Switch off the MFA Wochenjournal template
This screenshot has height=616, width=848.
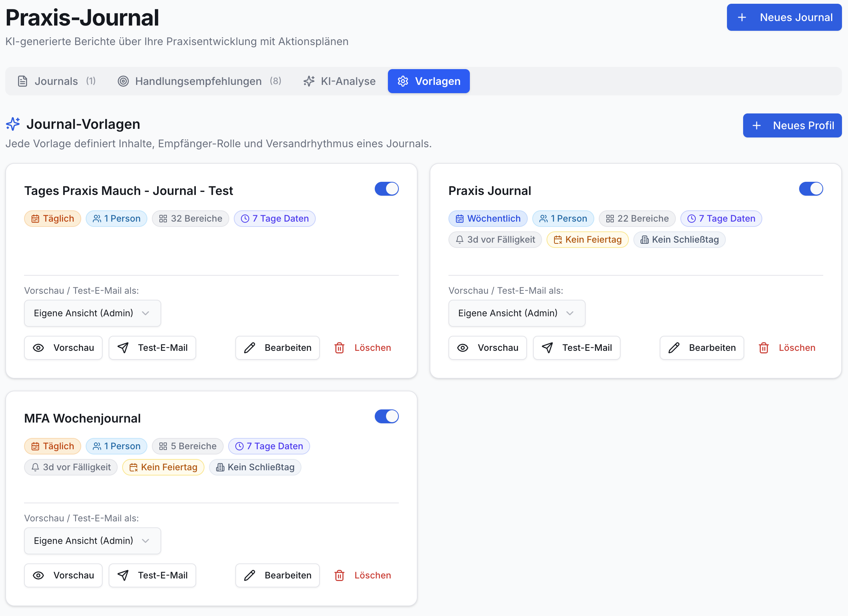[x=387, y=417]
